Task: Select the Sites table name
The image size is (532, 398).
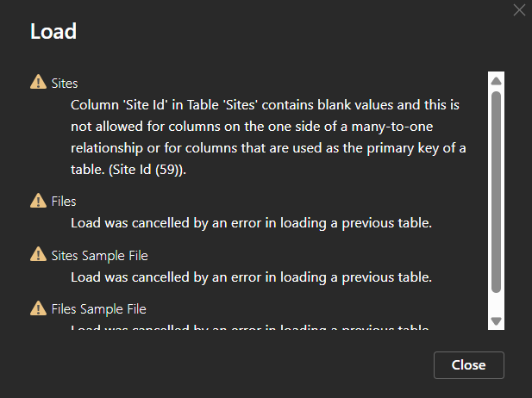Action: coord(65,84)
